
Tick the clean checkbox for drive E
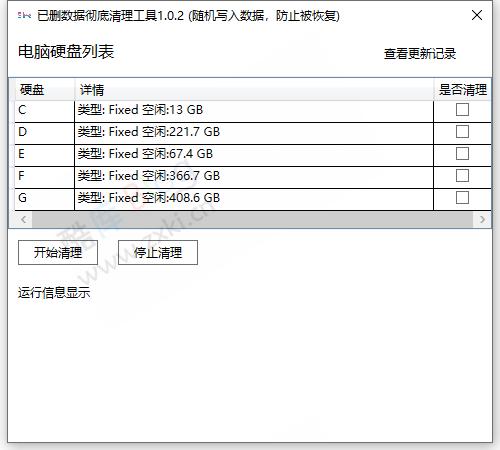click(462, 154)
